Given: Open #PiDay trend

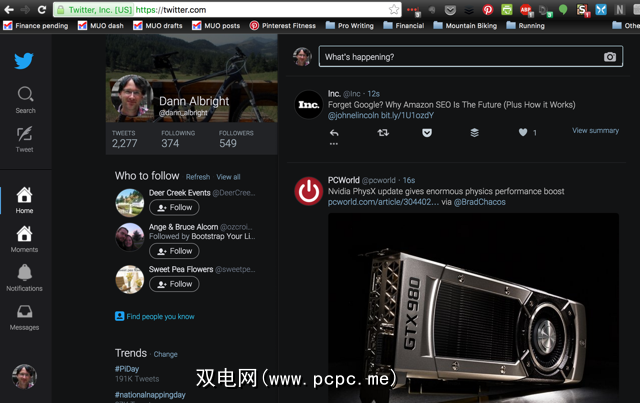Looking at the screenshot, I should (127, 369).
